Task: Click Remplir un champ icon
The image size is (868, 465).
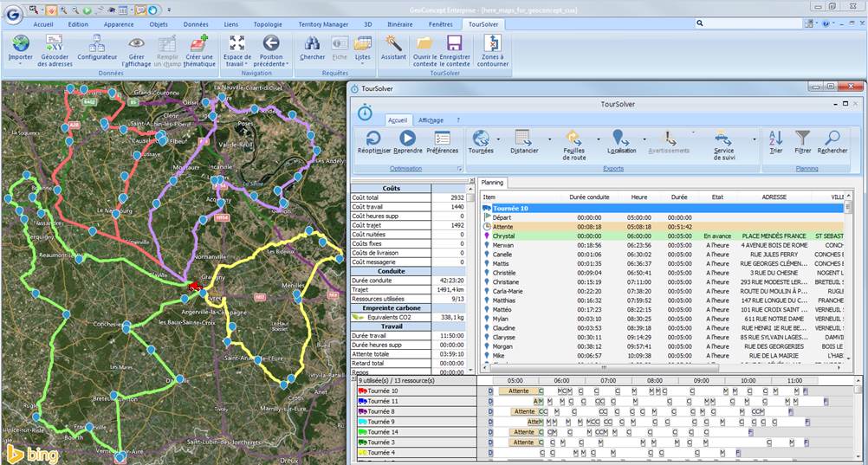Action: pos(166,44)
